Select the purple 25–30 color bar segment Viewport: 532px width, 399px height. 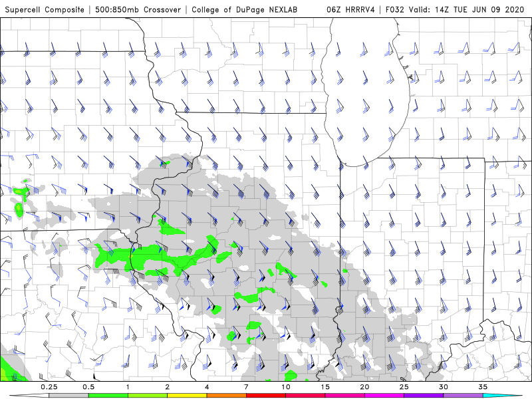(x=424, y=396)
